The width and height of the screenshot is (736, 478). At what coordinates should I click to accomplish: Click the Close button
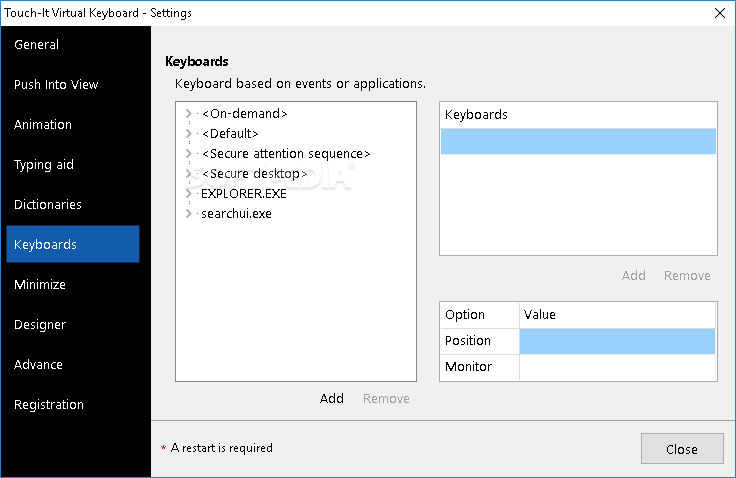[682, 449]
